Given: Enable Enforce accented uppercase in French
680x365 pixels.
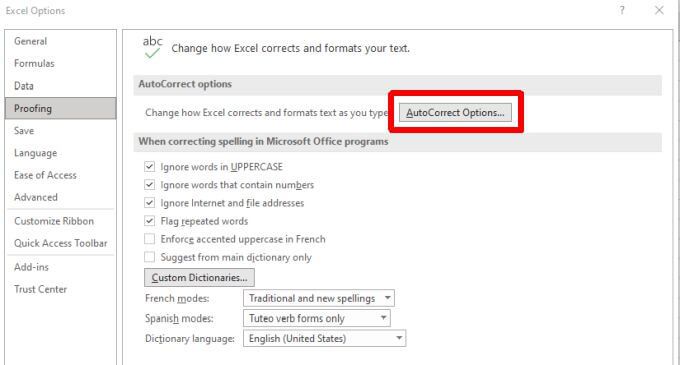Looking at the screenshot, I should [150, 239].
